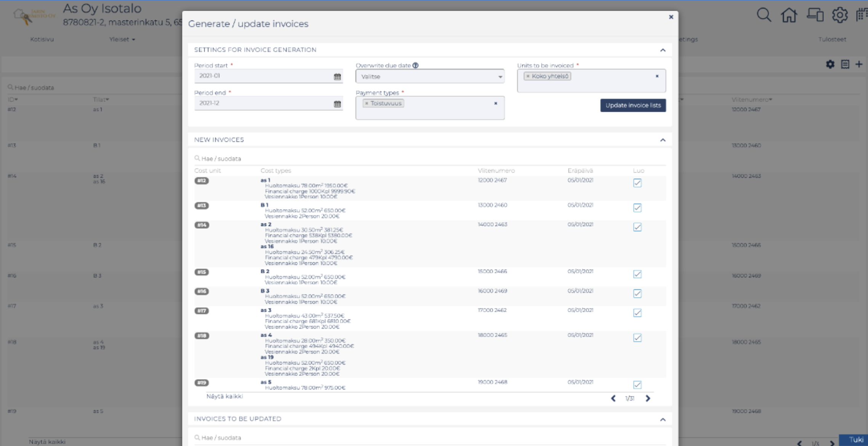The height and width of the screenshot is (446, 868).
Task: Open table settings with the solid gear icon
Action: 830,64
